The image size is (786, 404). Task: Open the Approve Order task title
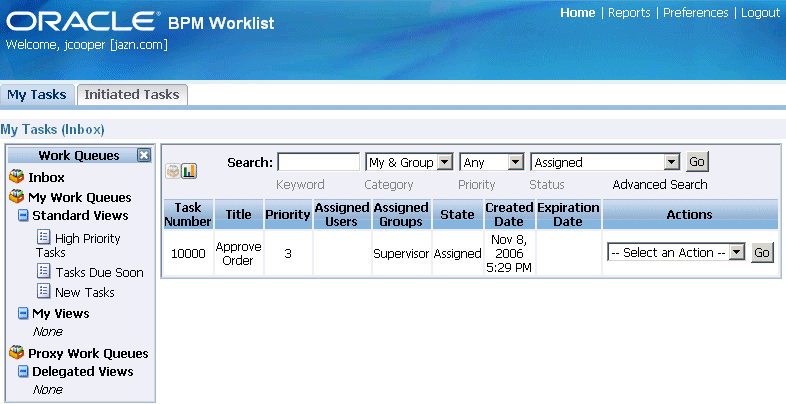(x=238, y=254)
